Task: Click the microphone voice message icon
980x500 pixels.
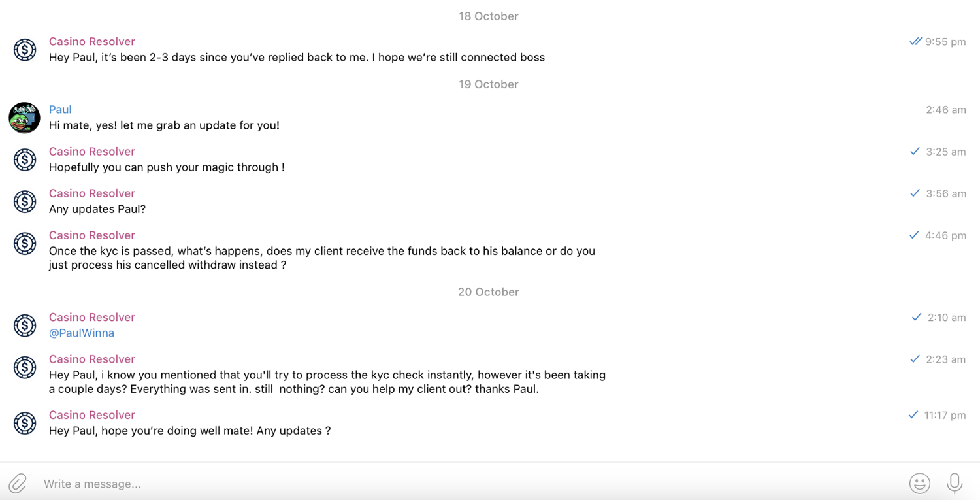Action: click(955, 484)
